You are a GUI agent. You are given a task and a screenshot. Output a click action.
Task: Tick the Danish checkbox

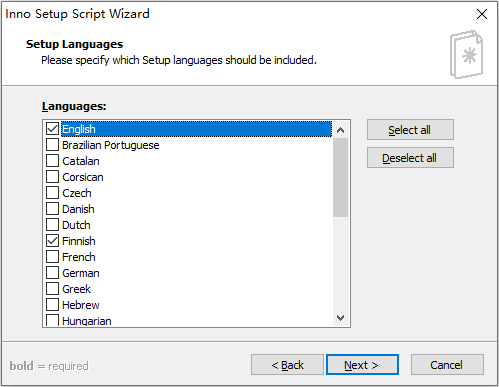pyautogui.click(x=52, y=209)
